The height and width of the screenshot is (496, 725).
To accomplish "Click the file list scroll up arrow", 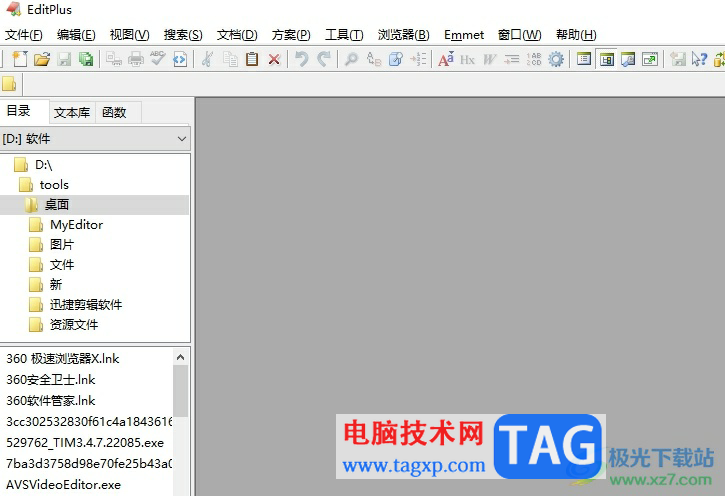I will (x=180, y=357).
